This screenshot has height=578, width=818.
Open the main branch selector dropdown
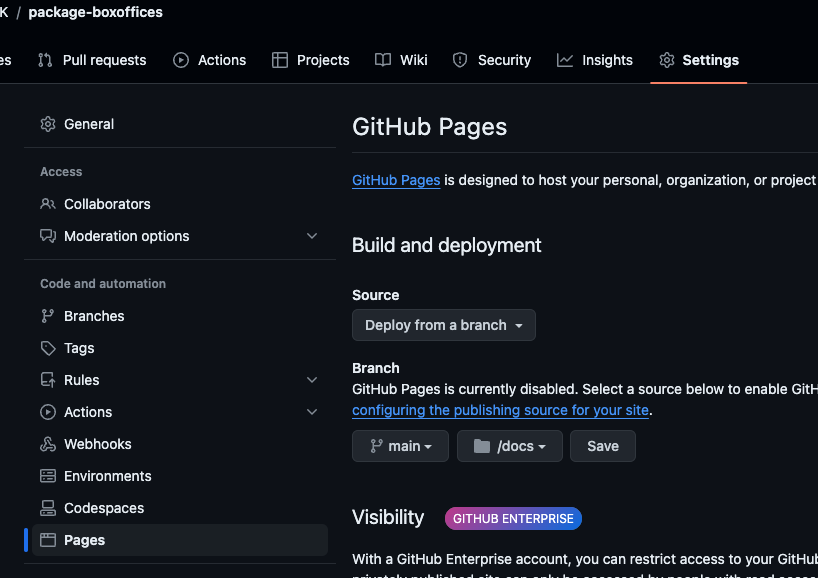(400, 446)
